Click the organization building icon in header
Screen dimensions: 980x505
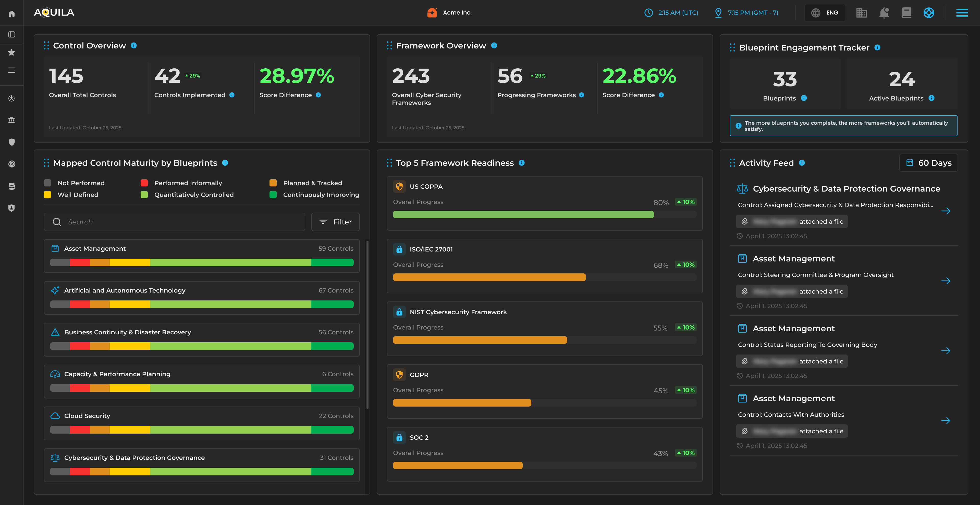861,12
